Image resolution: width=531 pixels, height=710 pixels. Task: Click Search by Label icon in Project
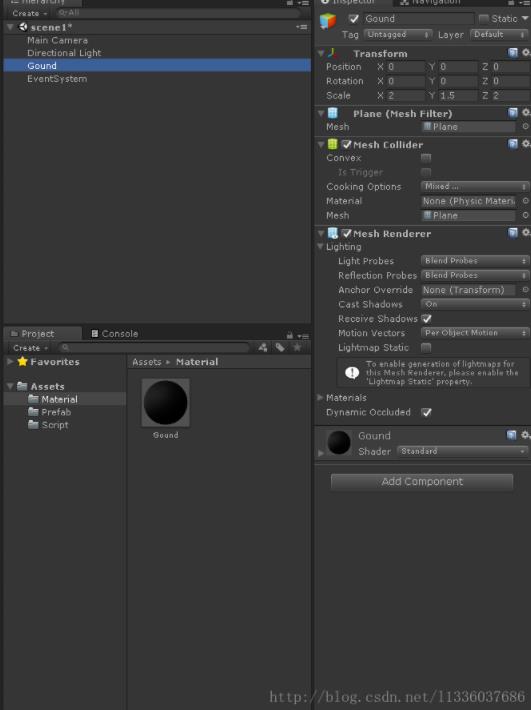280,348
